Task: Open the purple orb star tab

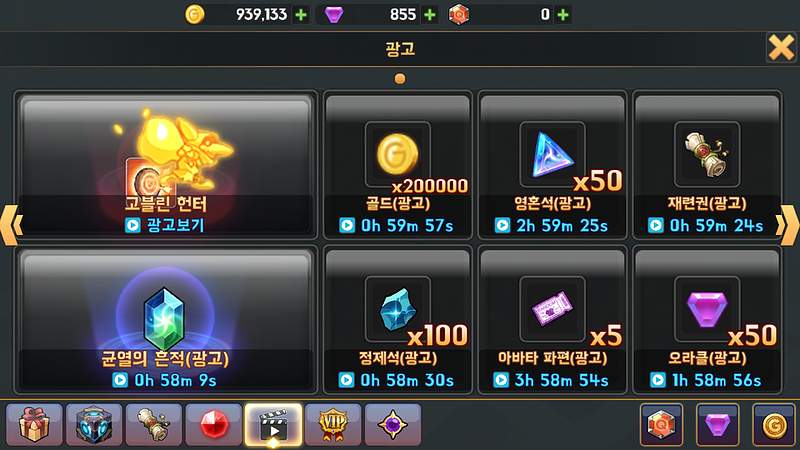Action: (393, 424)
